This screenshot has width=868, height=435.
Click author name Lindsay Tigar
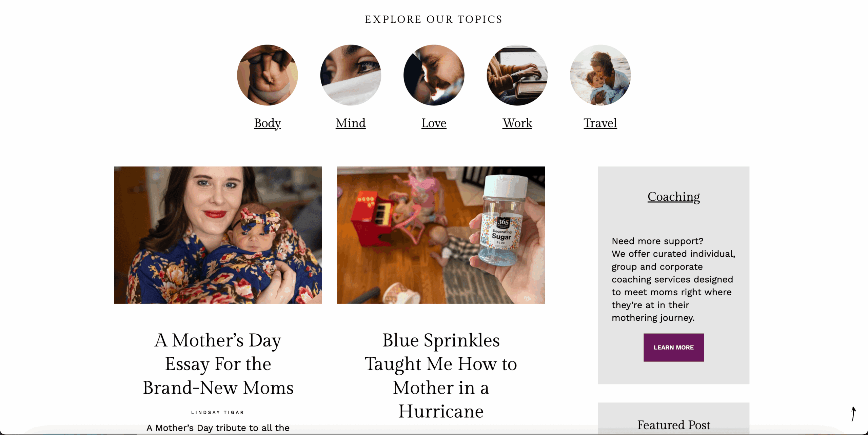point(218,412)
